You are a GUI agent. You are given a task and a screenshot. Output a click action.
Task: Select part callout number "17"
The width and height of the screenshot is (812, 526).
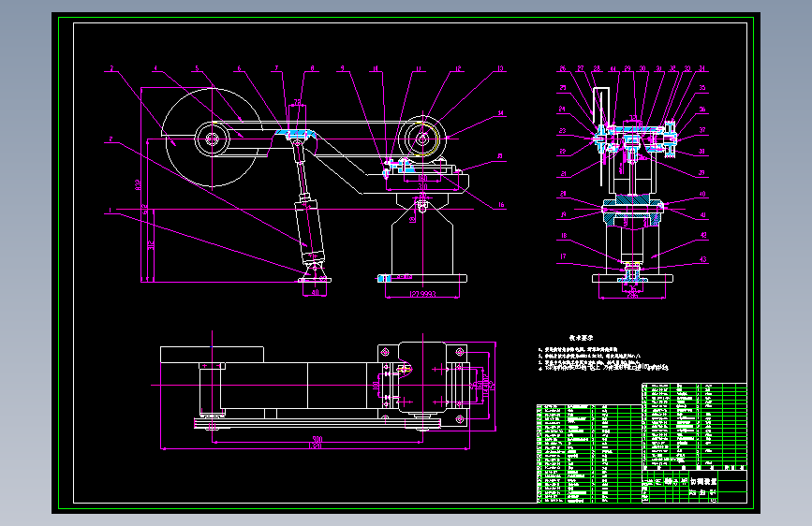tap(563, 256)
